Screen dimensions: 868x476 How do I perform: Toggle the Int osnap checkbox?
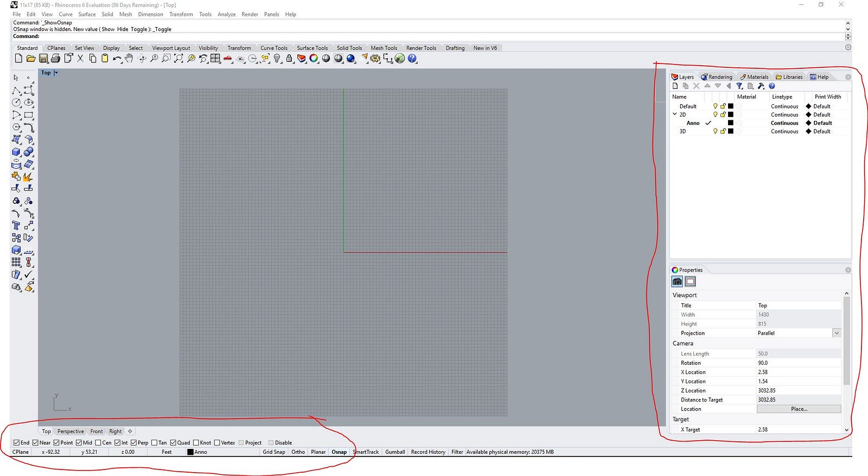coord(117,442)
